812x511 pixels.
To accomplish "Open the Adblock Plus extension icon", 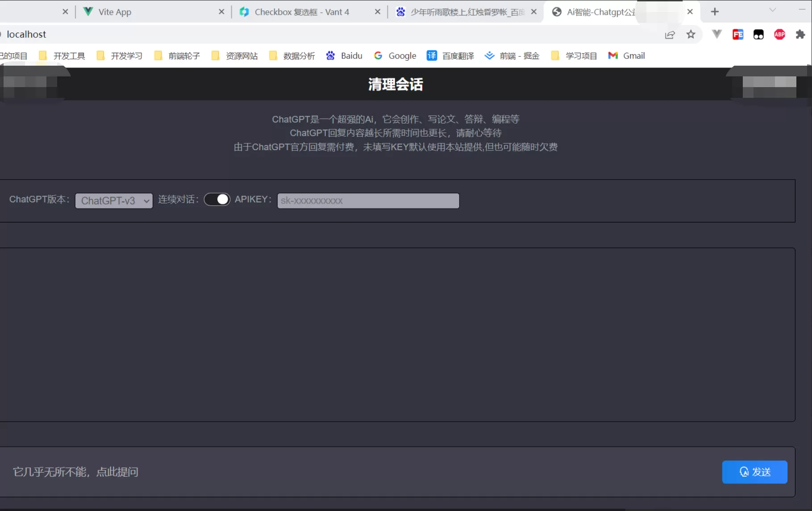I will click(x=779, y=34).
